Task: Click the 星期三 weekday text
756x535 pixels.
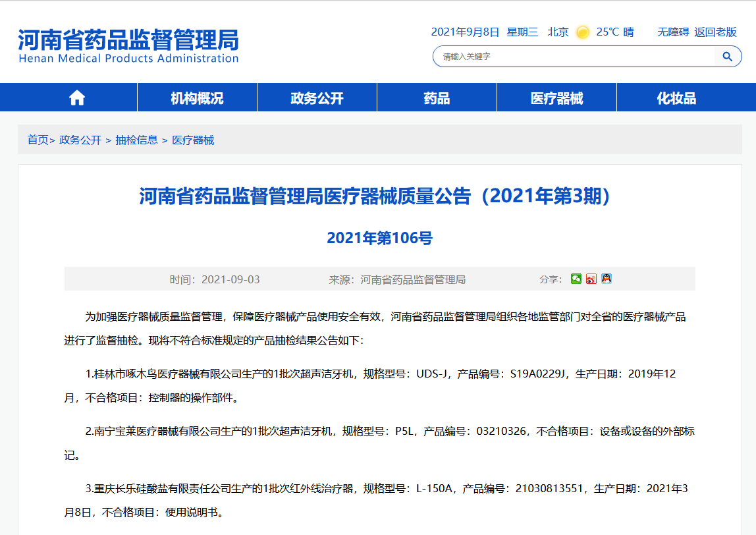Action: point(522,32)
